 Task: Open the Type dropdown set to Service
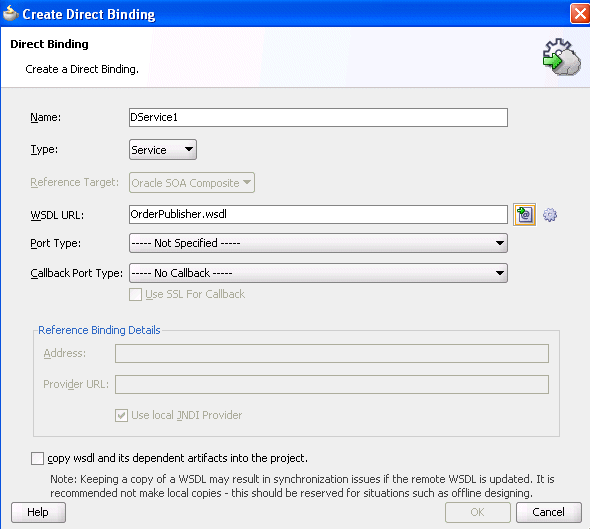(163, 150)
